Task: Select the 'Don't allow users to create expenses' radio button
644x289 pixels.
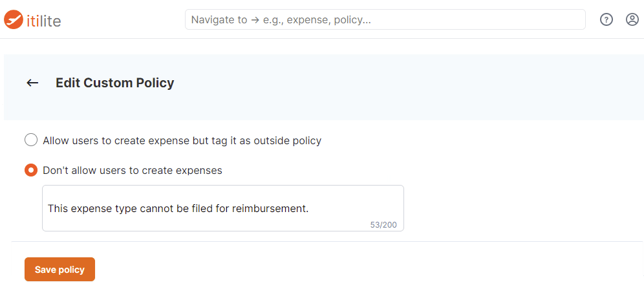Action: click(x=31, y=169)
